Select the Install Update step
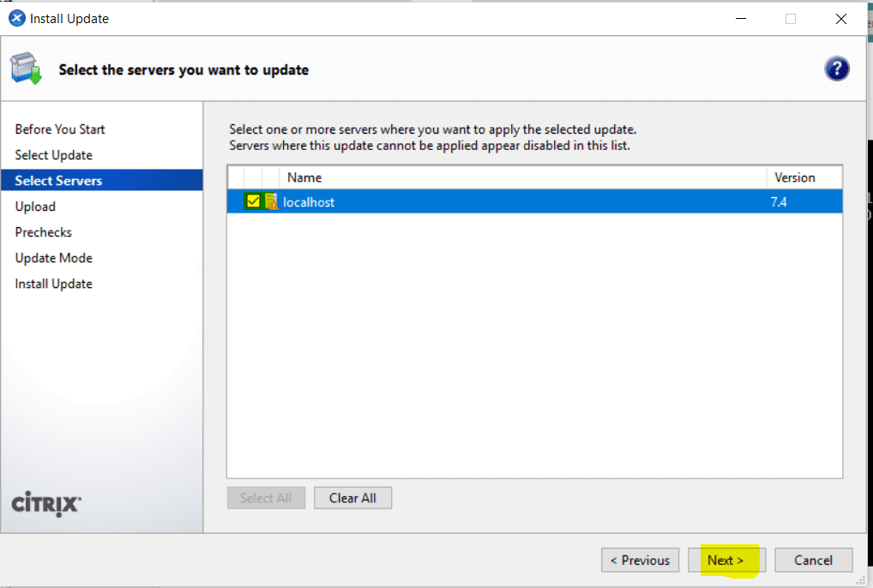The height and width of the screenshot is (588, 873). coord(53,283)
